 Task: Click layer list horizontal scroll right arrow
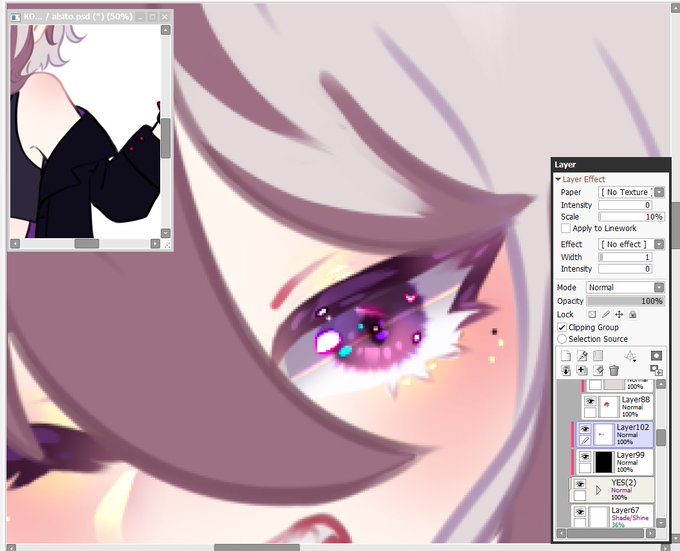pos(650,533)
